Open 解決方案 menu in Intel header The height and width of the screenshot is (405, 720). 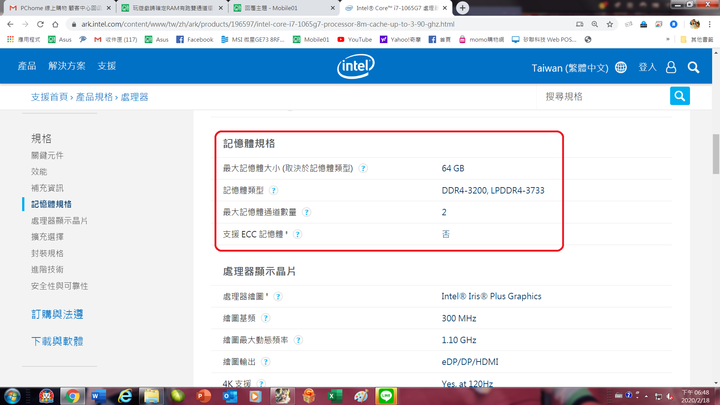point(67,66)
